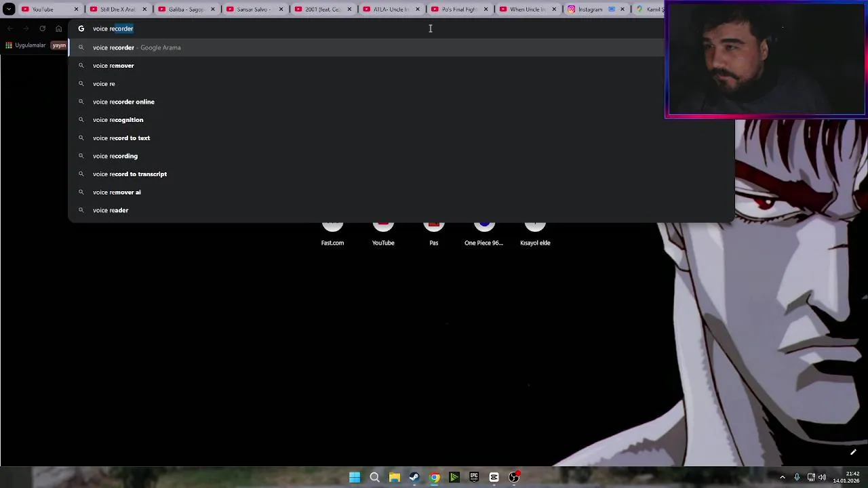
Task: Switch to the Sansar Salvo tab
Action: pos(254,9)
